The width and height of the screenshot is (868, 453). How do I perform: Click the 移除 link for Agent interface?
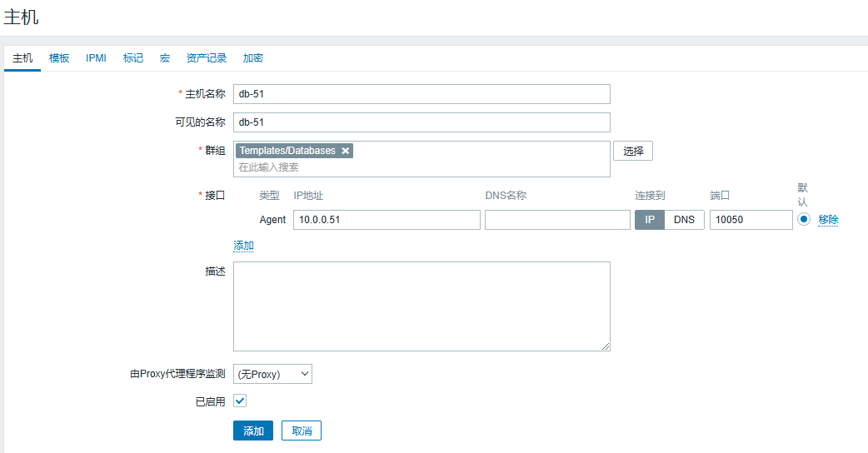828,220
